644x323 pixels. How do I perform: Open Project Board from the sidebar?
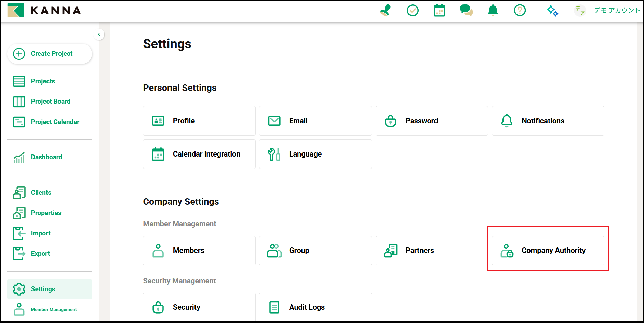pos(50,102)
